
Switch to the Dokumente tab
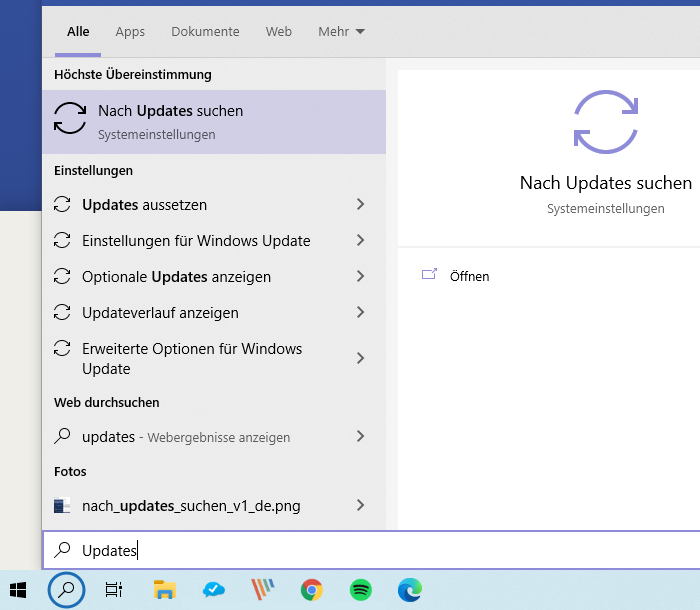coord(205,32)
